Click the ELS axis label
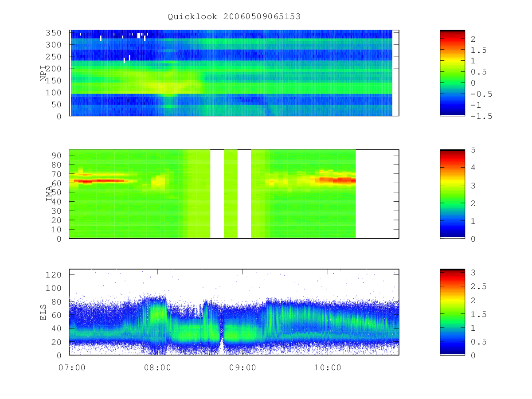 43,312
